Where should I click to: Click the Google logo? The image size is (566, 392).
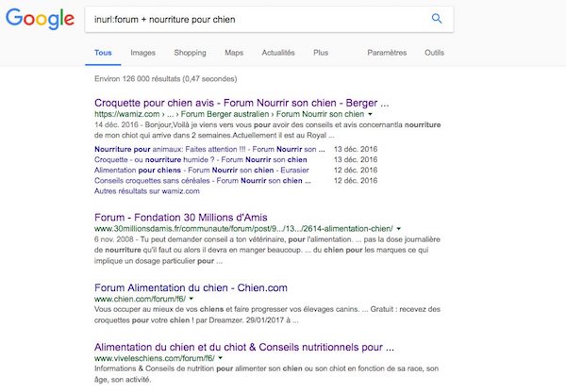pos(39,20)
